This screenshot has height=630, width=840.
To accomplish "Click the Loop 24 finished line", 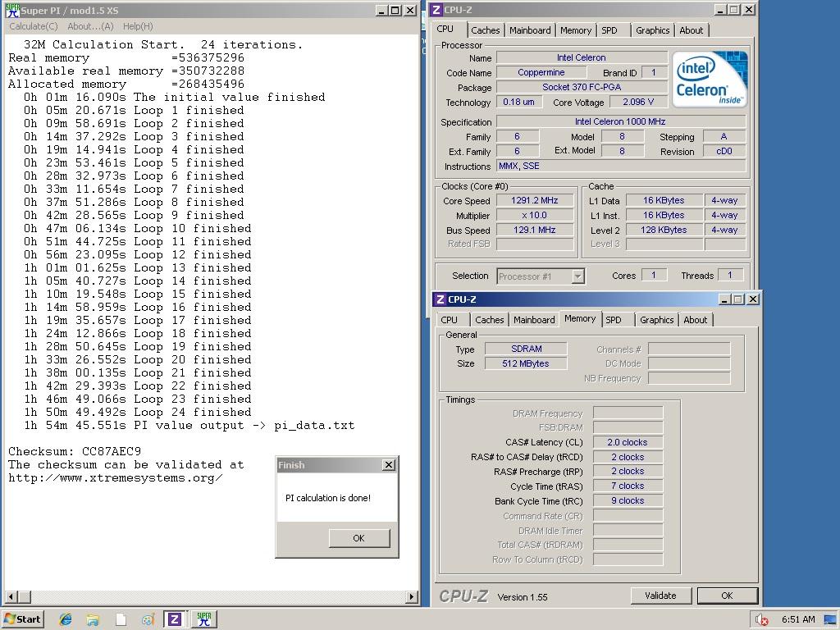I will (x=138, y=412).
